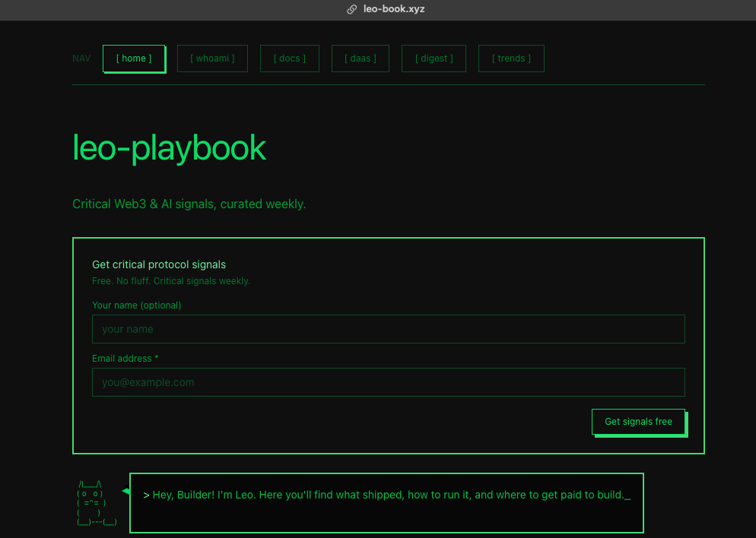756x538 pixels.
Task: Click the NAV label
Action: 81,59
